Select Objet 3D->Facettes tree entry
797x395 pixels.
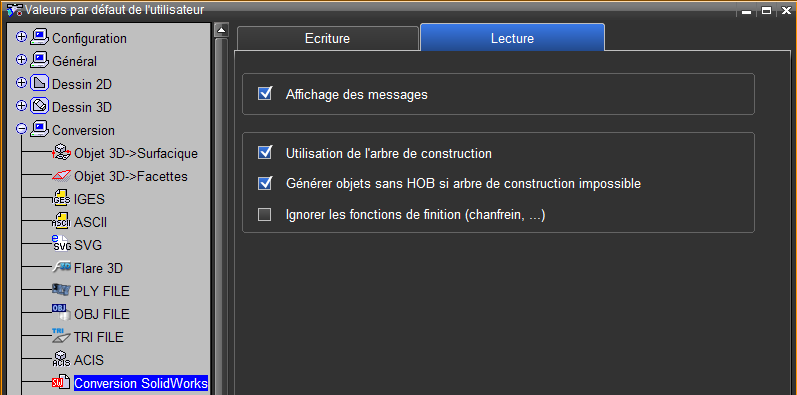point(131,176)
